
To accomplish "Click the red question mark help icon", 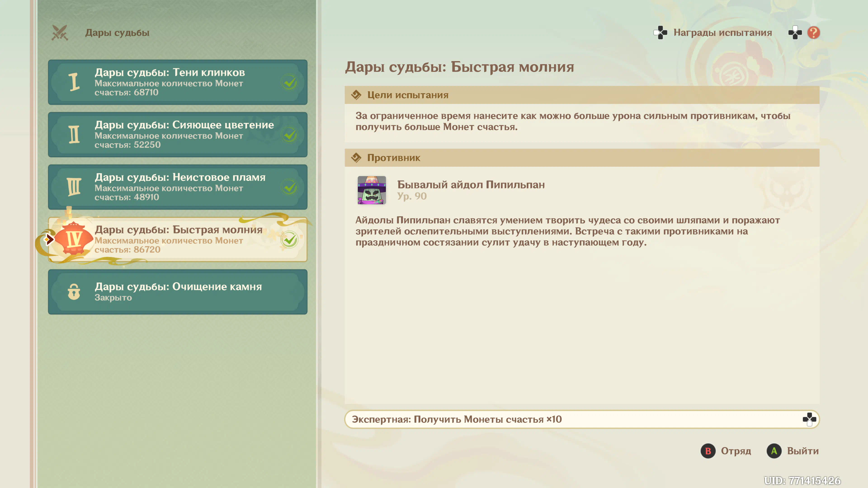I will (814, 33).
